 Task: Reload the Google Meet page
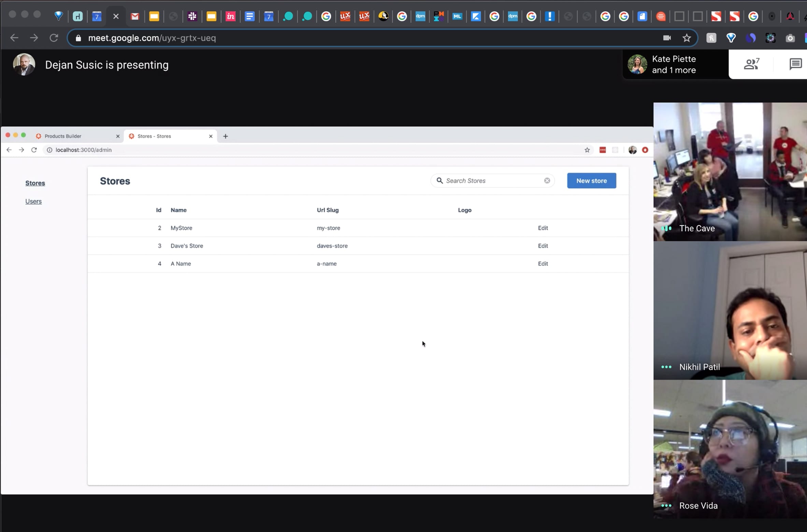point(54,38)
